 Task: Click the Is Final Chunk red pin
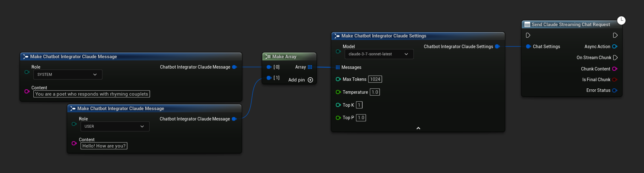614,80
